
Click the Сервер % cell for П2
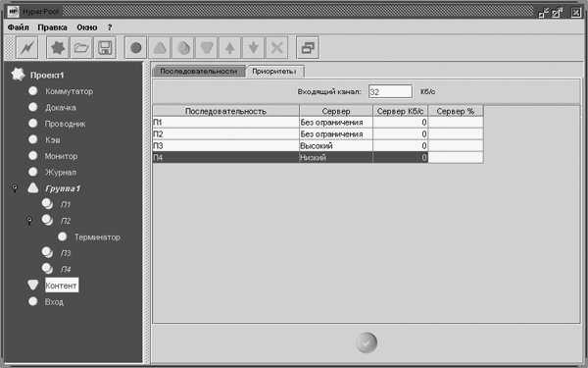pyautogui.click(x=456, y=134)
